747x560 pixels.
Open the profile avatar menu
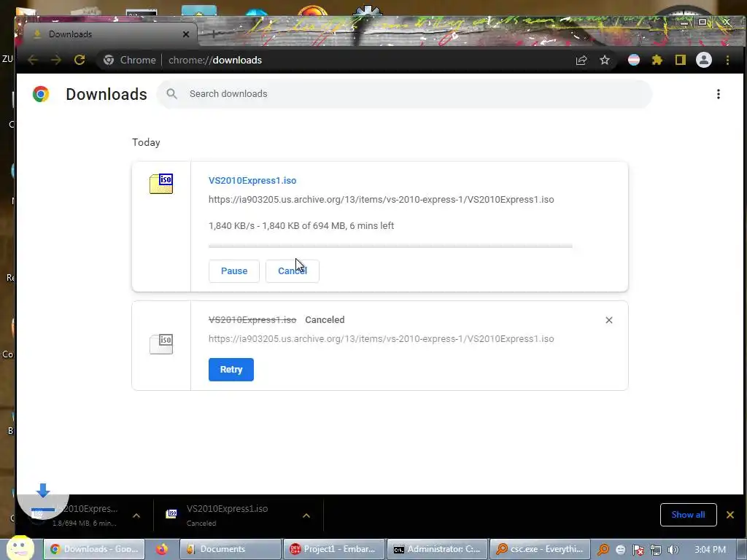pos(704,60)
